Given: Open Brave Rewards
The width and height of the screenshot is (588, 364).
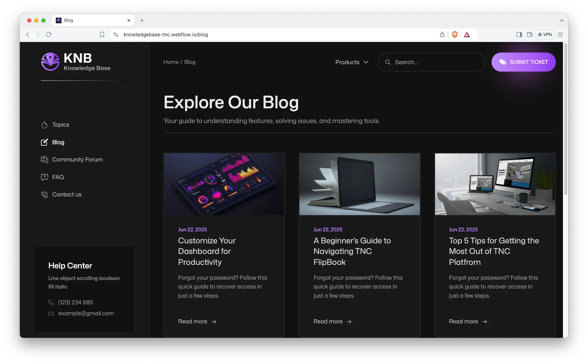Looking at the screenshot, I should 467,35.
